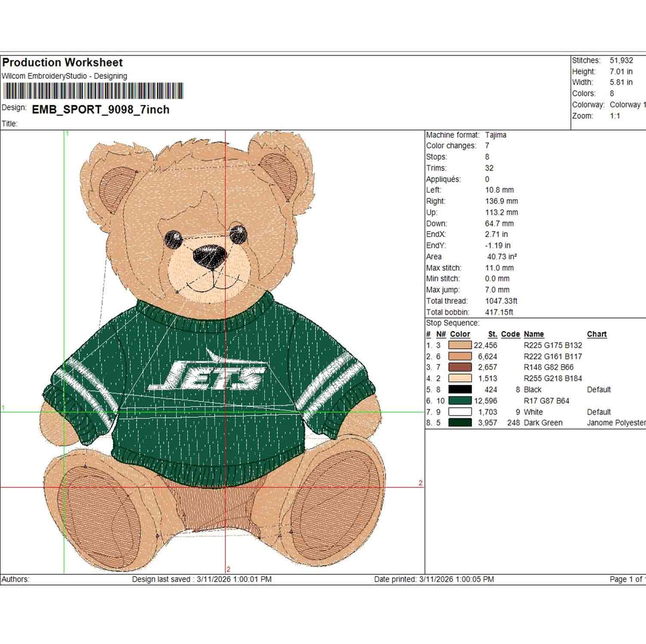Select the Up value 113.2 mm
The width and height of the screenshot is (646, 644).
502,212
